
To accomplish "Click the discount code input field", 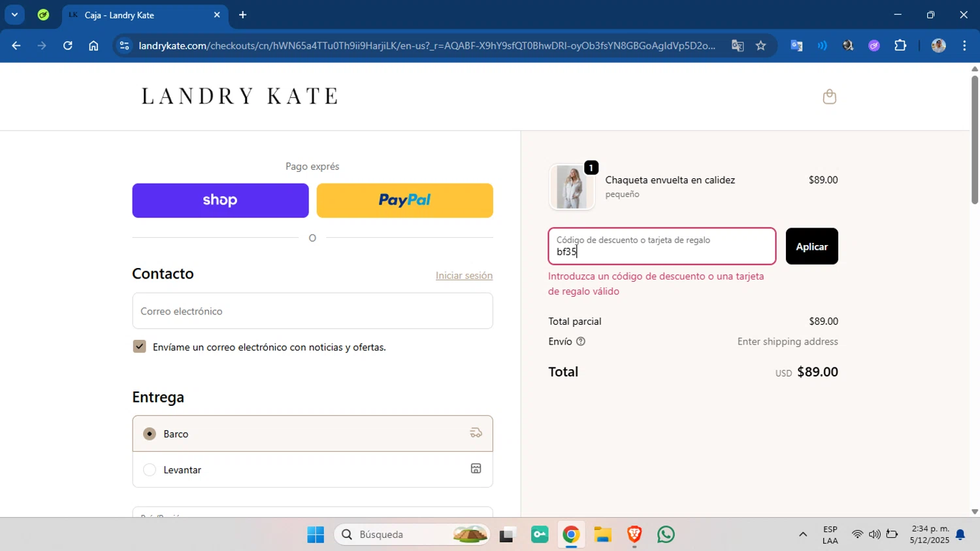I will coord(662,246).
